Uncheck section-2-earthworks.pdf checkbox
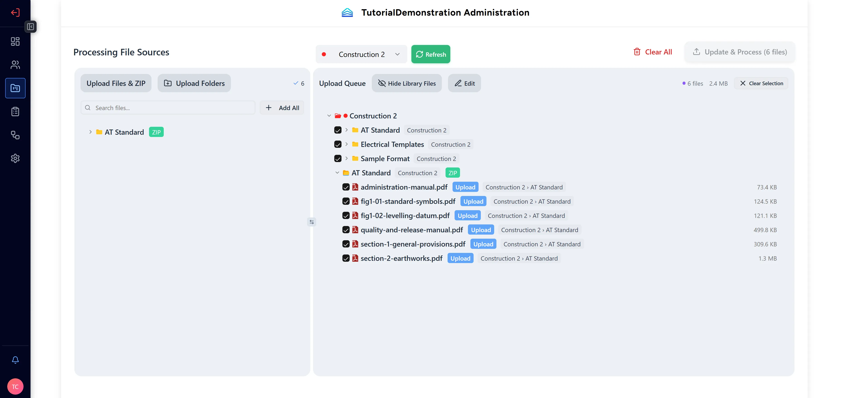The image size is (868, 398). [x=346, y=258]
